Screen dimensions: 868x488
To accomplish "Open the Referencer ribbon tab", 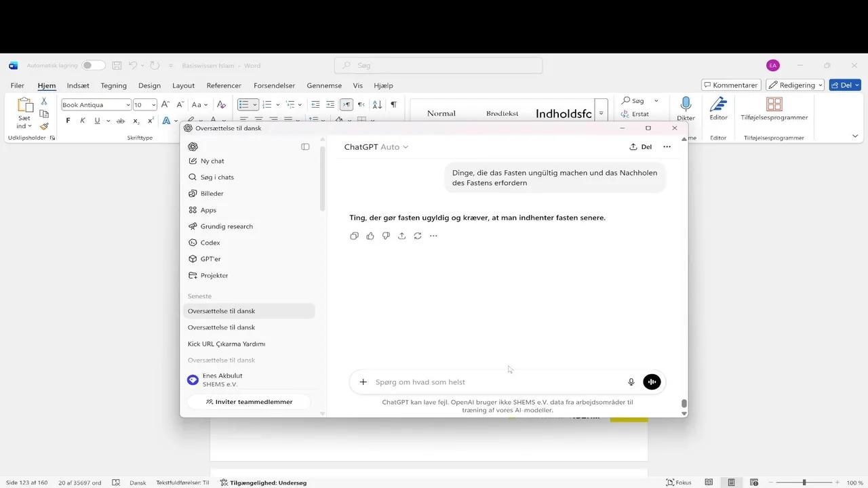I will pos(224,85).
